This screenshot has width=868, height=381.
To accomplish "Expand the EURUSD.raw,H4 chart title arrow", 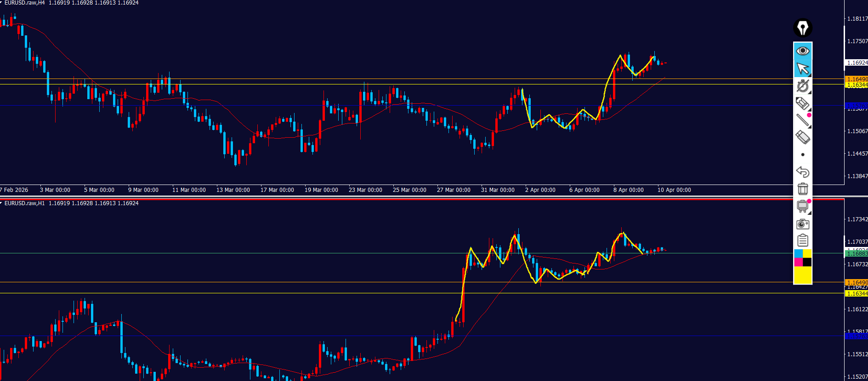I will point(1,3).
